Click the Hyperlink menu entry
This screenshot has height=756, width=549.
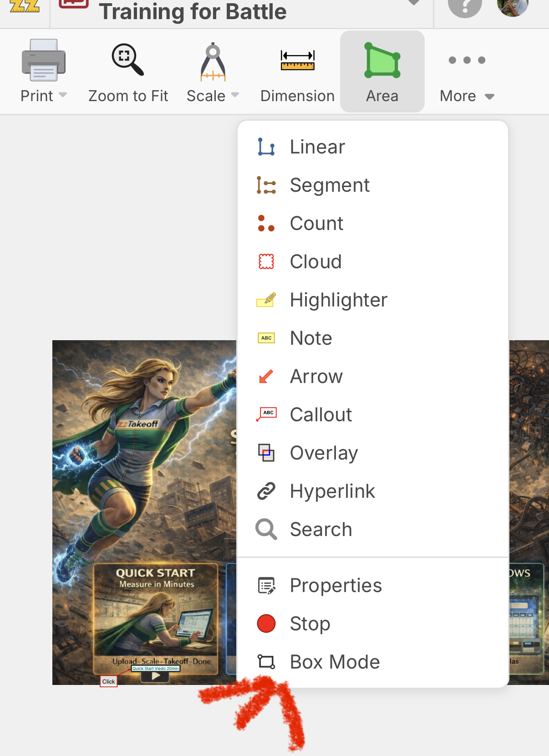pos(332,491)
